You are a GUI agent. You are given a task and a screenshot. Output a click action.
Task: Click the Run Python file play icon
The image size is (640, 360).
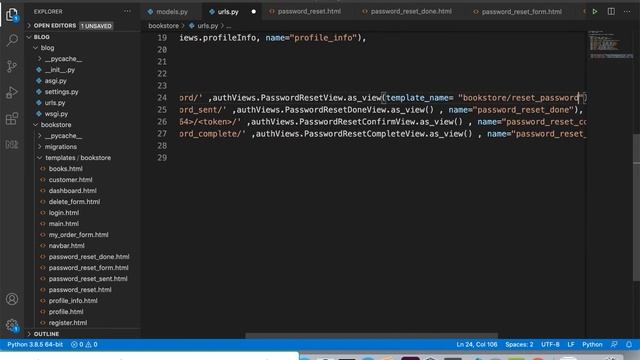pyautogui.click(x=595, y=11)
